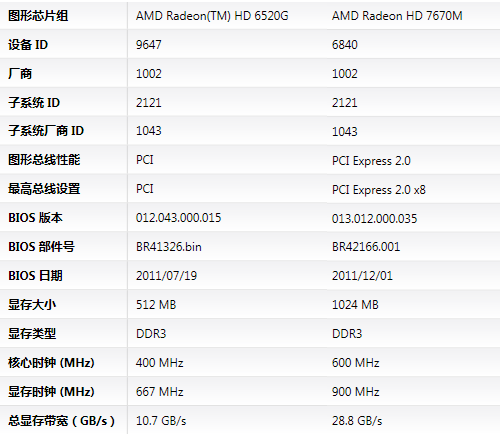Viewport: 500px width, 434px height.
Task: Select BIOS part number BR41326.bin
Action: pyautogui.click(x=169, y=247)
